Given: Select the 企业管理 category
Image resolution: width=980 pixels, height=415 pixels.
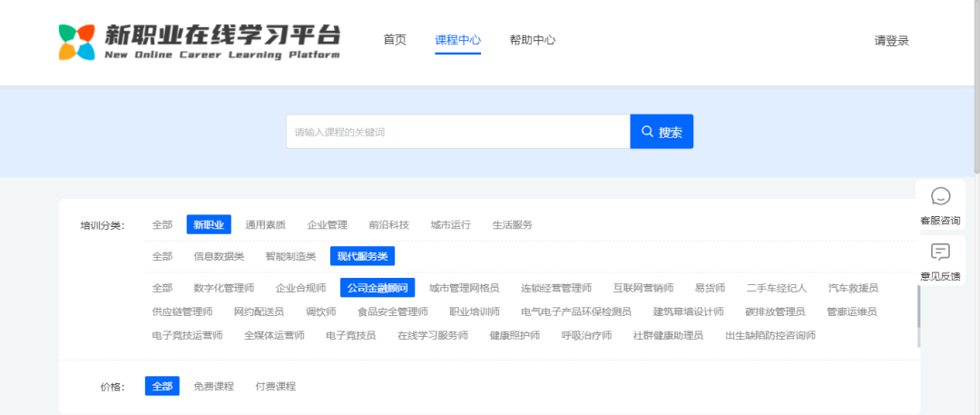Looking at the screenshot, I should (x=328, y=224).
